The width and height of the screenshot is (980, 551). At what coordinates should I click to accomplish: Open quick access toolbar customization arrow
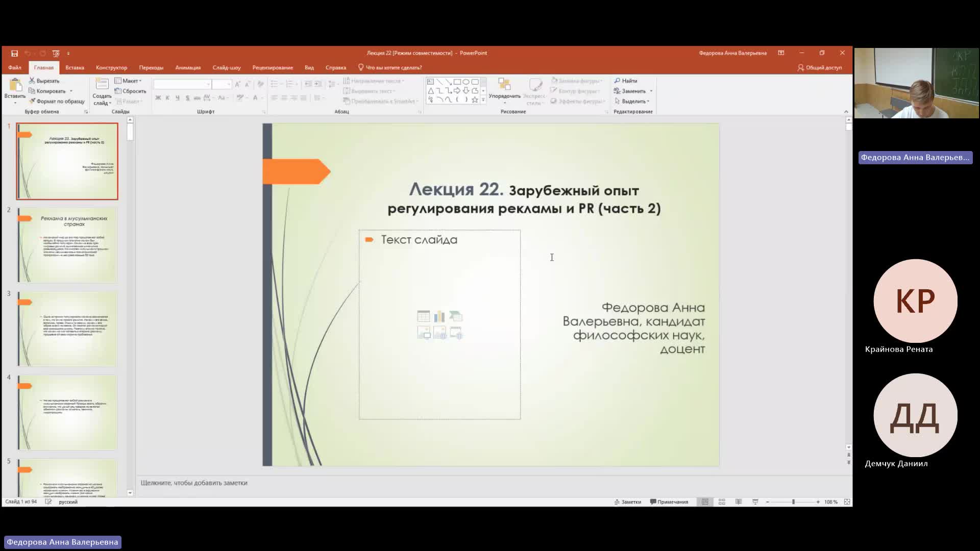click(x=68, y=53)
